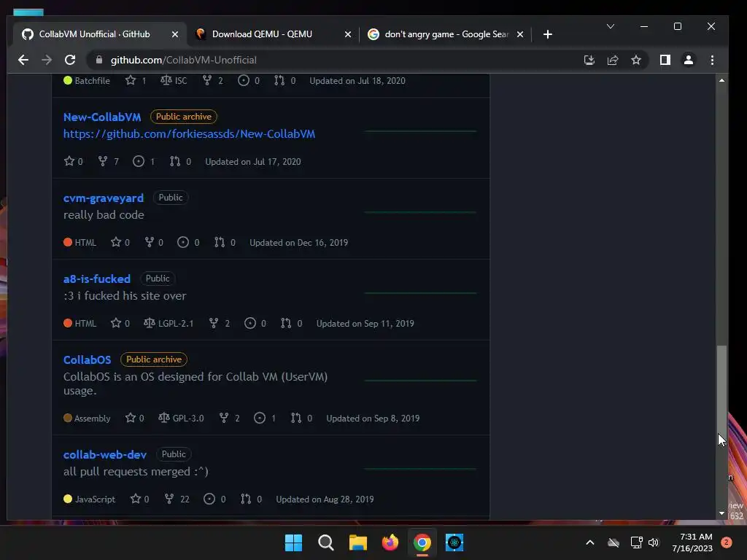The width and height of the screenshot is (747, 560).
Task: Open the a8-is-fucked repository
Action: click(97, 279)
